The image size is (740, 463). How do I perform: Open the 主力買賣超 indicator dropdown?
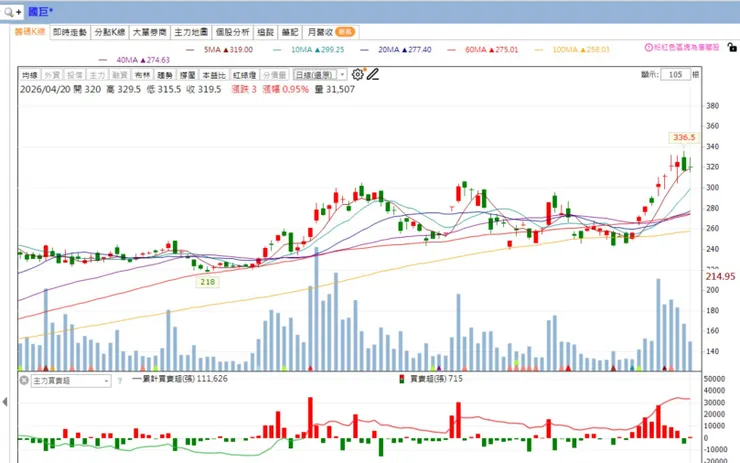coord(71,380)
